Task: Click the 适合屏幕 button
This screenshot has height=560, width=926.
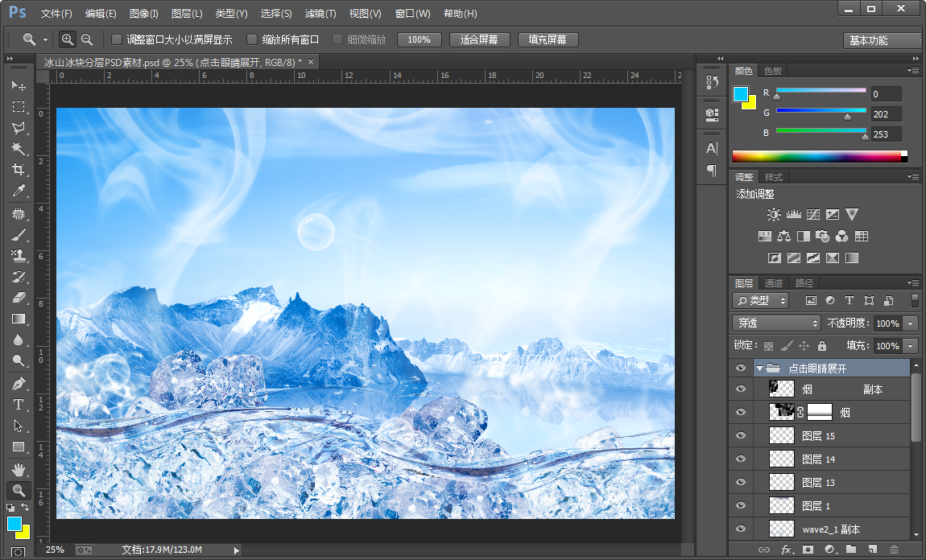Action: click(479, 39)
